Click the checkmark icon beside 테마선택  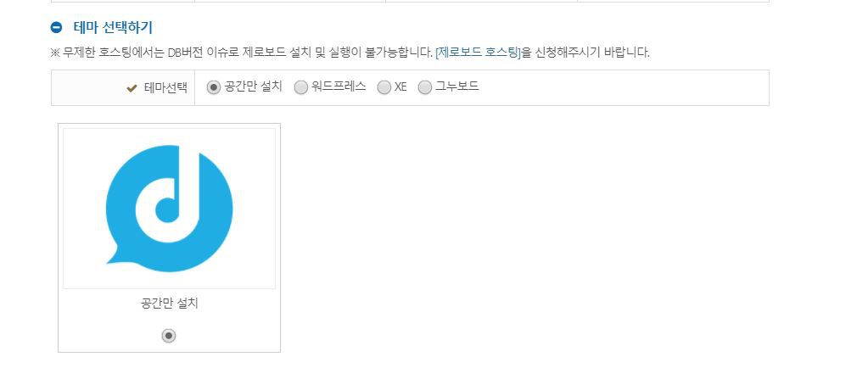click(132, 87)
